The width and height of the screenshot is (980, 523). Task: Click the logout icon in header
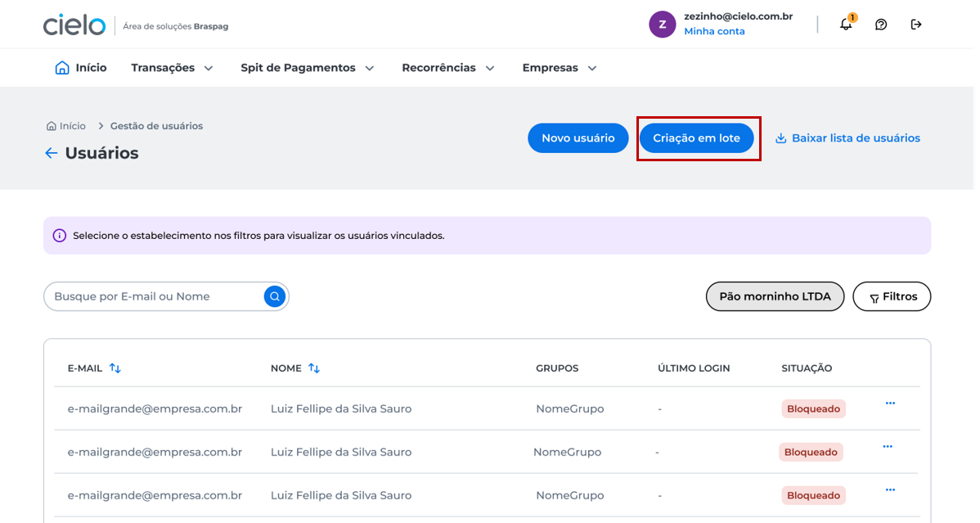pyautogui.click(x=915, y=25)
